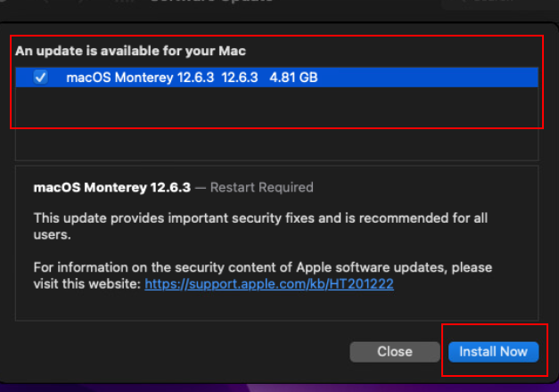Click the empty details pane area below the link
559x392 pixels.
coord(276,306)
